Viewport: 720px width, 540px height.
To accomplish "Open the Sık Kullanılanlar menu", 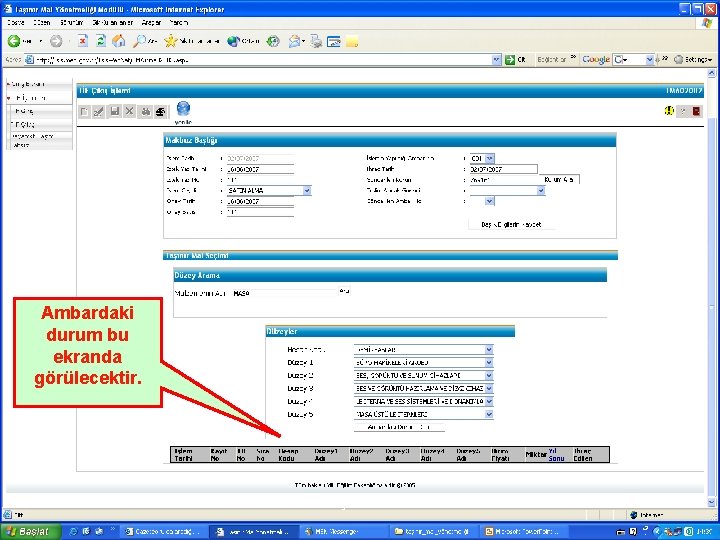I will (x=112, y=22).
